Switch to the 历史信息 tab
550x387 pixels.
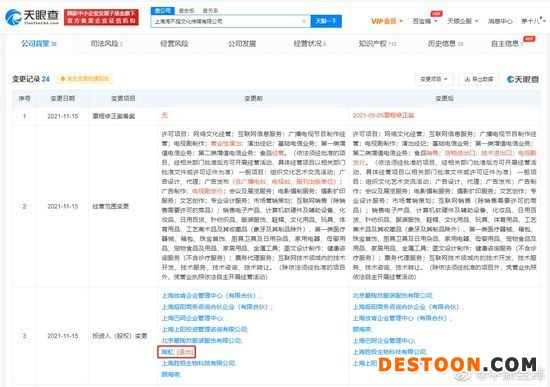point(445,44)
